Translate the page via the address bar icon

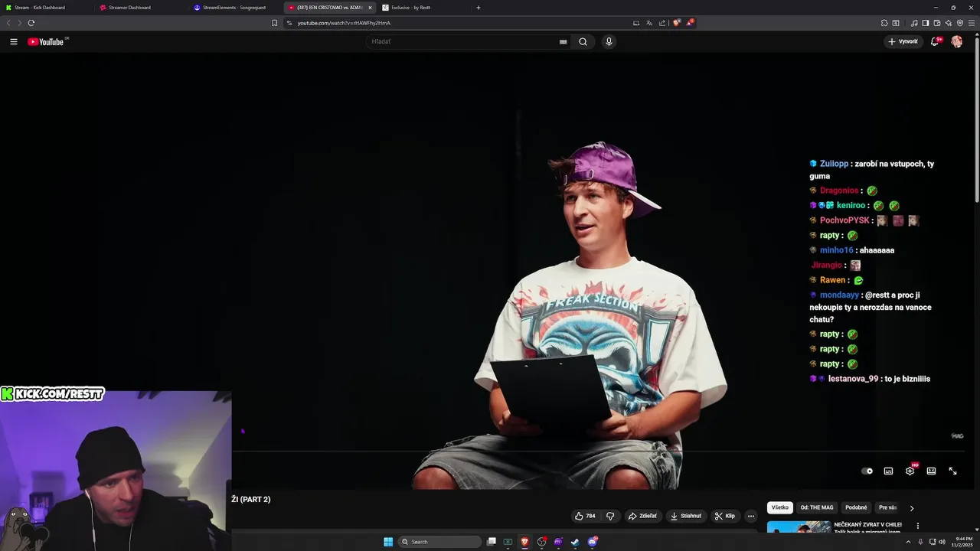(x=649, y=23)
